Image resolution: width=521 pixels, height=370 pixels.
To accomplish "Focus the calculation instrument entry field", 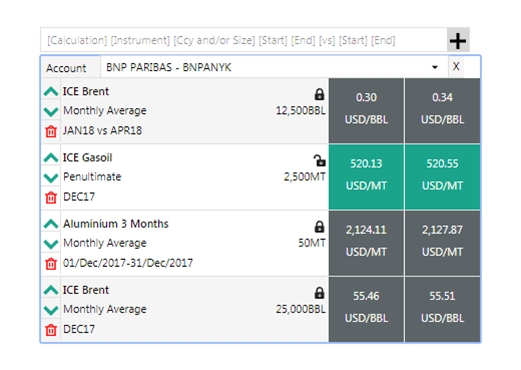I will (244, 40).
